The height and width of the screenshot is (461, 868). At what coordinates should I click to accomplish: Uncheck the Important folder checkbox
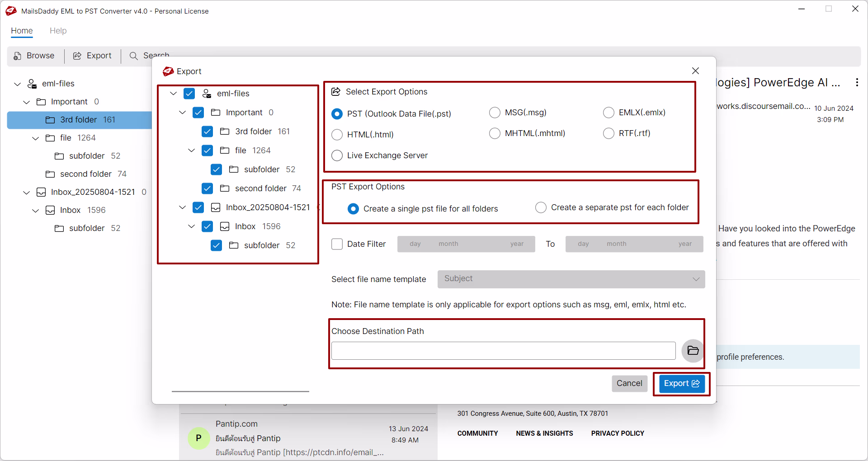point(198,113)
